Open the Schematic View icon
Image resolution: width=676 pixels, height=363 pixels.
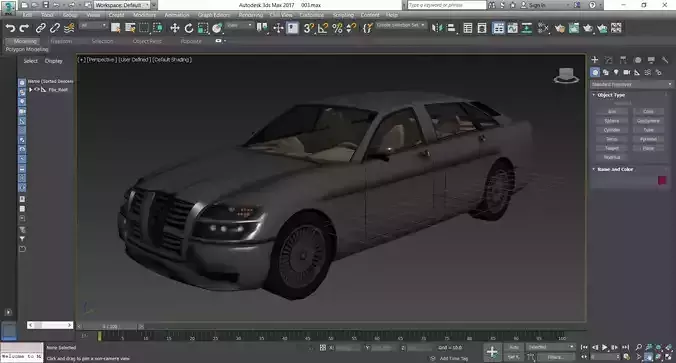(527, 28)
